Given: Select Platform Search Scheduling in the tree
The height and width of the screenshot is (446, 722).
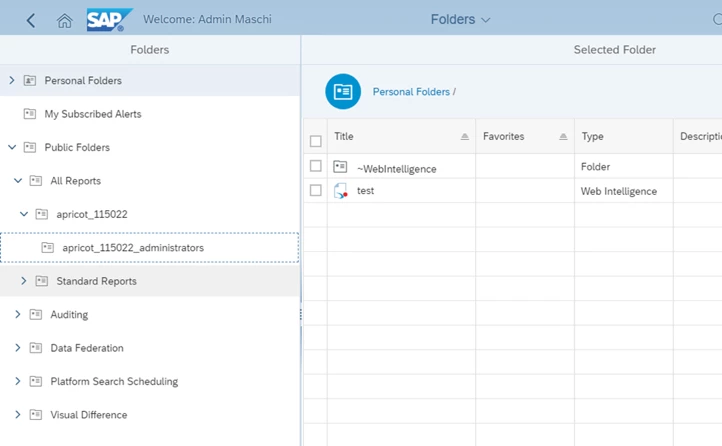Looking at the screenshot, I should pyautogui.click(x=114, y=381).
